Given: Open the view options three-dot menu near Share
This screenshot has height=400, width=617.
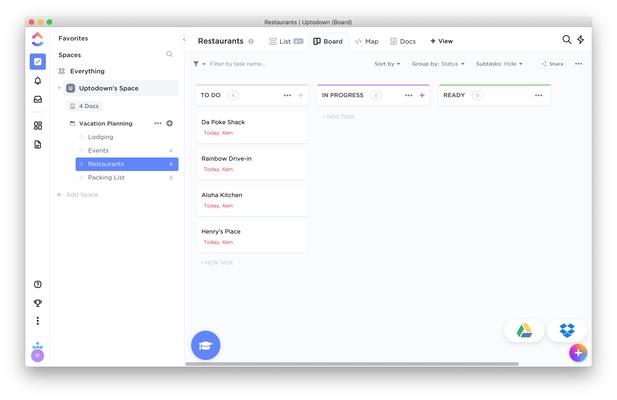Looking at the screenshot, I should pos(578,64).
